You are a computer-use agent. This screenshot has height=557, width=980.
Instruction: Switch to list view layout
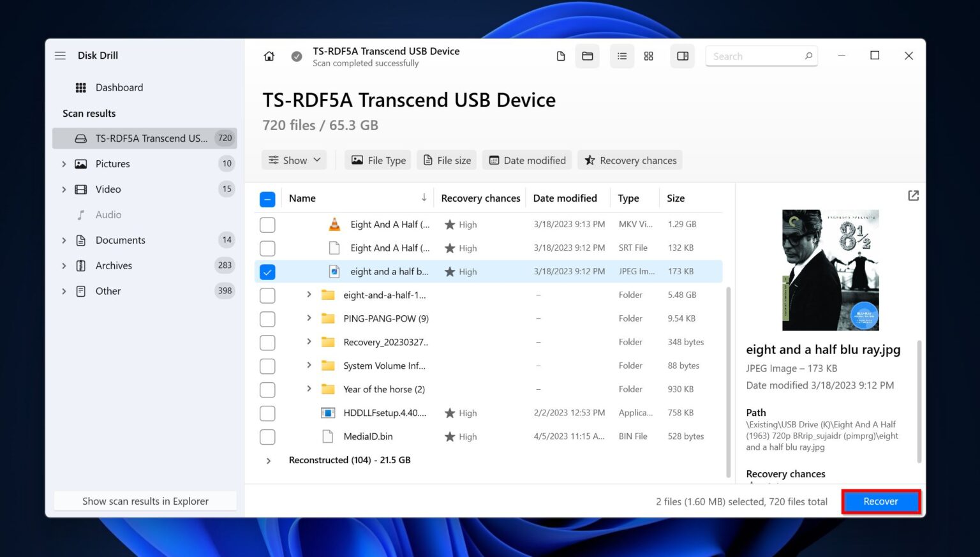pos(622,56)
